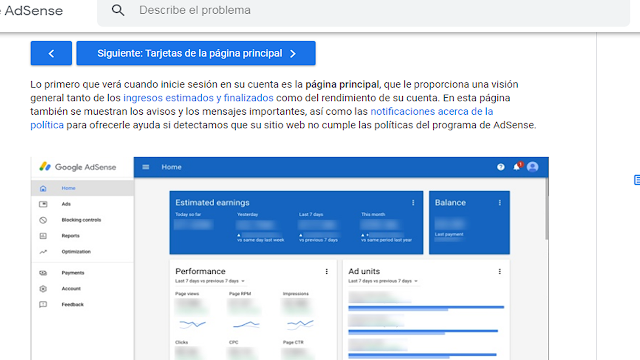This screenshot has height=360, width=640.
Task: Open Performance card options menu
Action: coord(327,271)
